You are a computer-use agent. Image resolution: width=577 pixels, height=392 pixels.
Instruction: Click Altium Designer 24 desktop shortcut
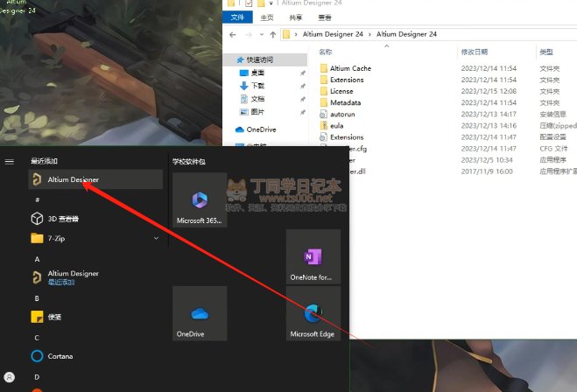tap(17, 7)
